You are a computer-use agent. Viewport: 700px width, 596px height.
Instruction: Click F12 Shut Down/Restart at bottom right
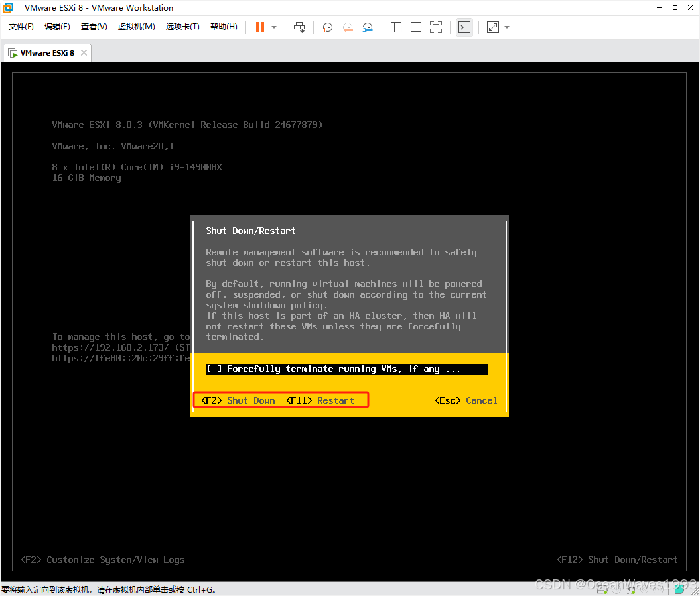point(618,560)
